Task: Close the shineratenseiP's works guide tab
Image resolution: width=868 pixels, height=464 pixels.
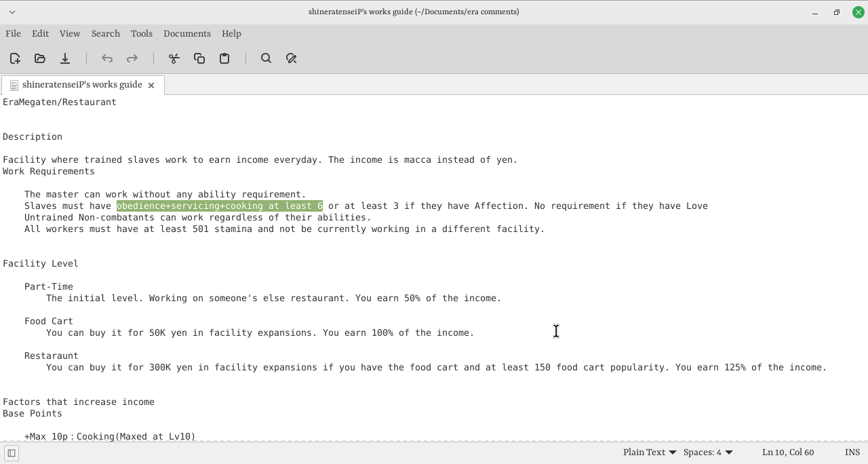Action: (151, 85)
